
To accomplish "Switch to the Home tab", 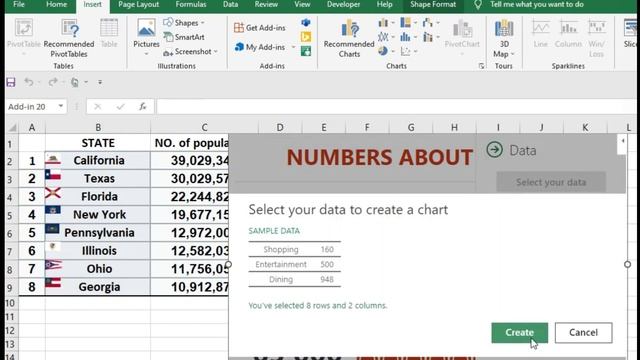I will coord(56,4).
